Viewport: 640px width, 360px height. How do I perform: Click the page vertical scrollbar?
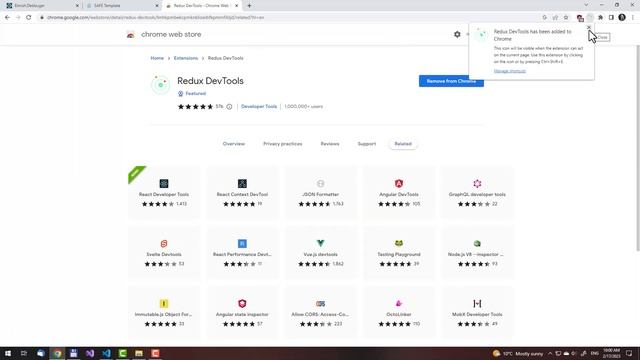[x=638, y=149]
